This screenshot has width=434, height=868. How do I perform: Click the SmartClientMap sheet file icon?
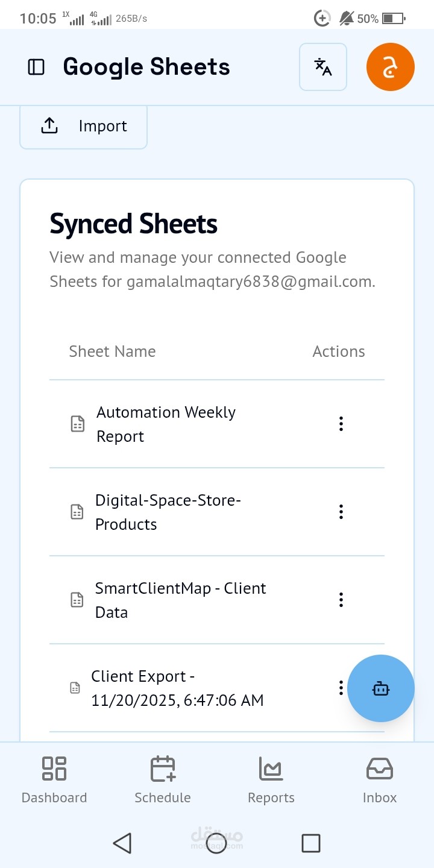77,600
